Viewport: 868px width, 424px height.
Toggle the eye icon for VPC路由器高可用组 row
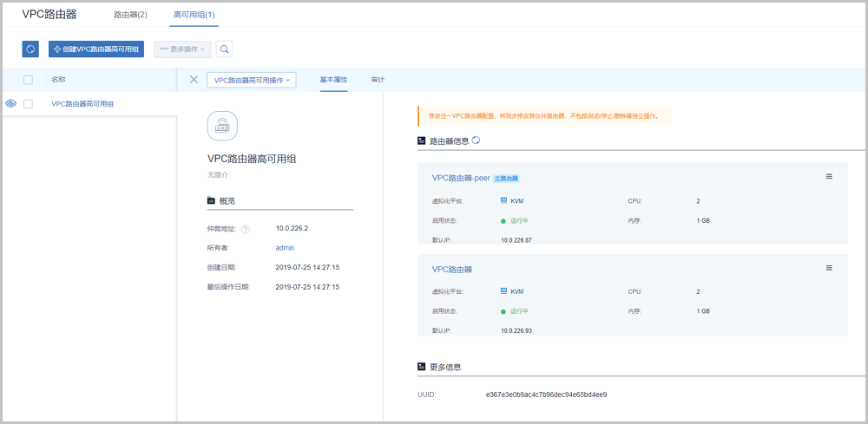pyautogui.click(x=10, y=104)
